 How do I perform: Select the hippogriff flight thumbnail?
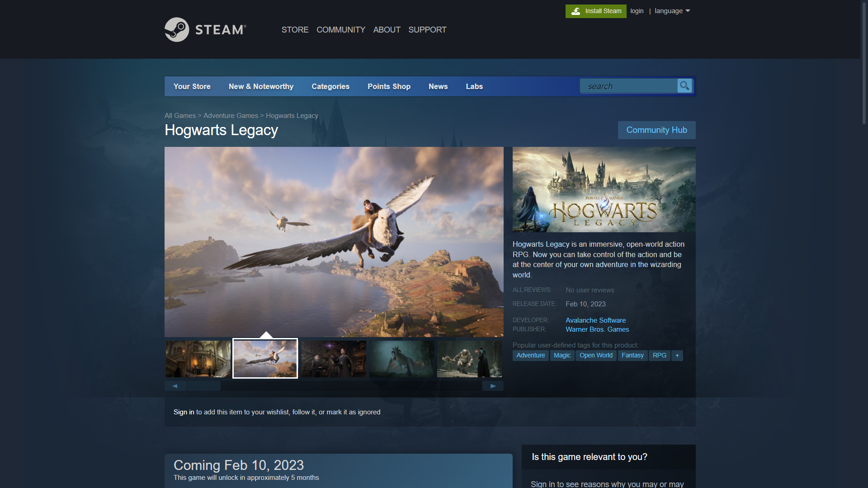tap(265, 359)
